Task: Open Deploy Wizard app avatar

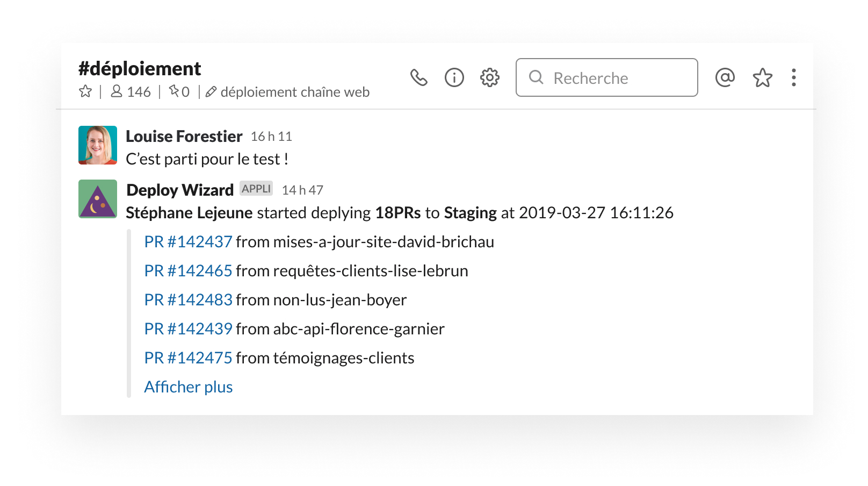Action: (x=98, y=199)
